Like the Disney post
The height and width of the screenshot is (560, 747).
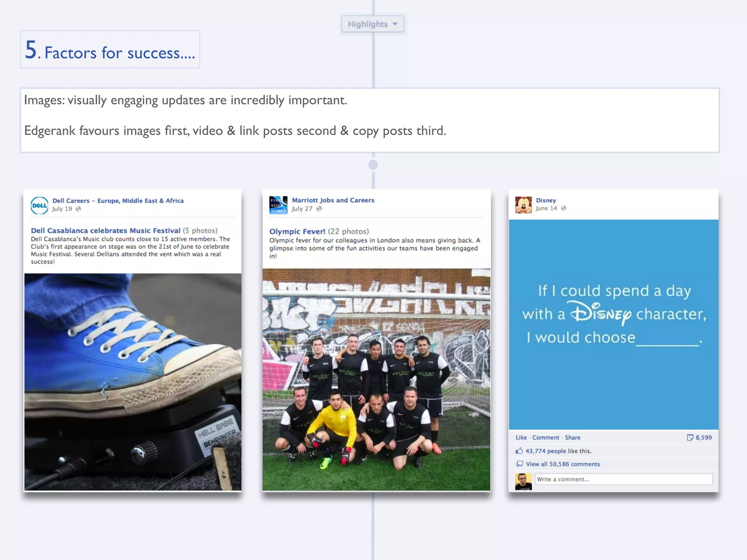(x=521, y=437)
